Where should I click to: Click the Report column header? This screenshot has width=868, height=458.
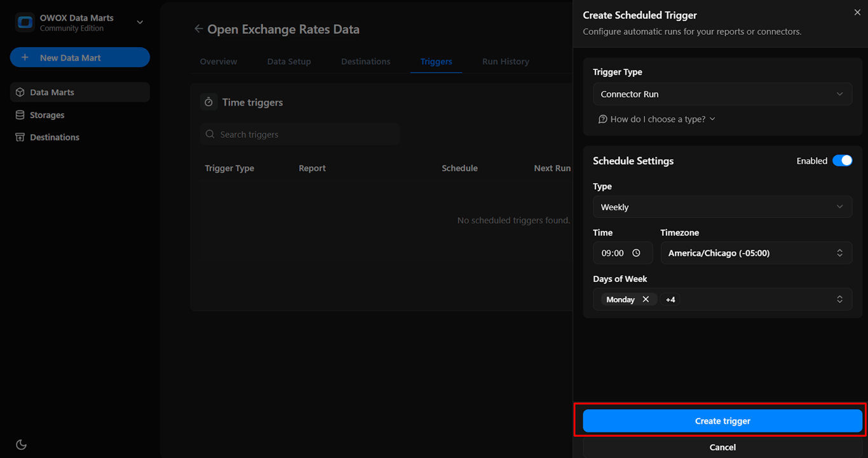point(312,168)
